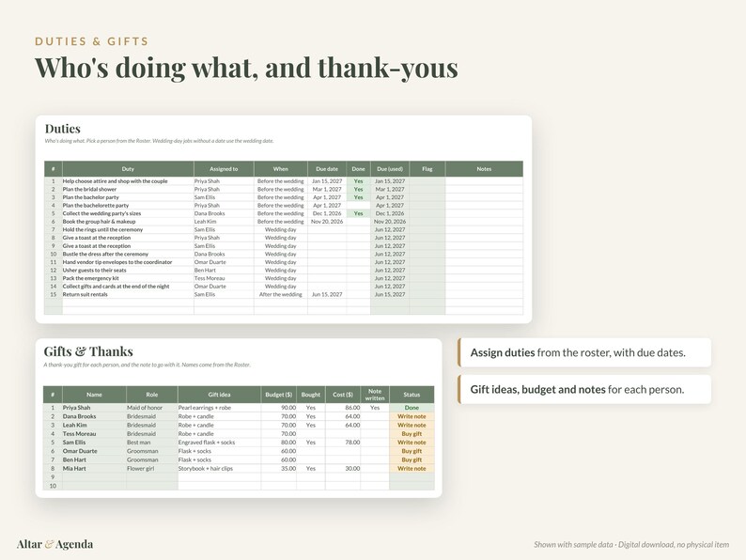
Task: Select the Due (used) column header
Action: tap(390, 169)
